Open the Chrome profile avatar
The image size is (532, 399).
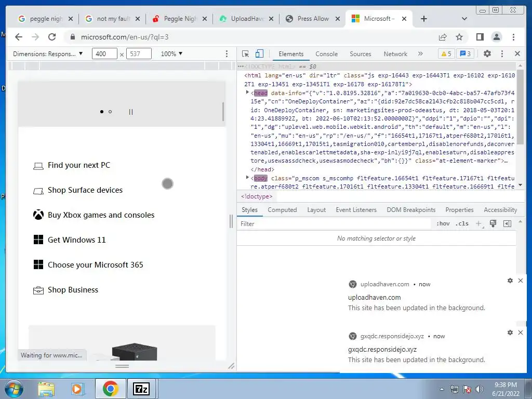497,37
